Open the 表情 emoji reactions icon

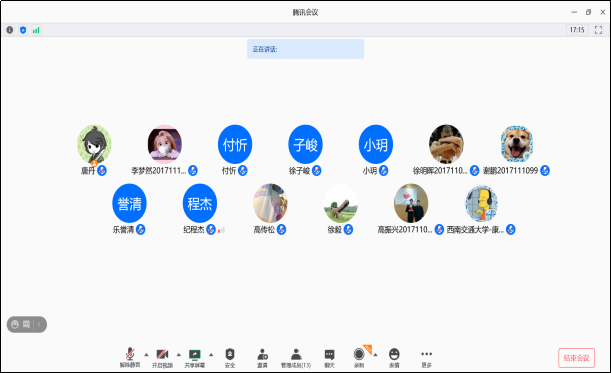click(394, 358)
